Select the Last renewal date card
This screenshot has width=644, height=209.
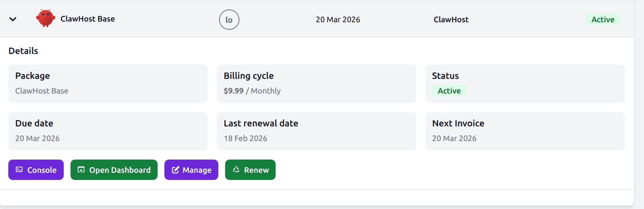point(316,131)
